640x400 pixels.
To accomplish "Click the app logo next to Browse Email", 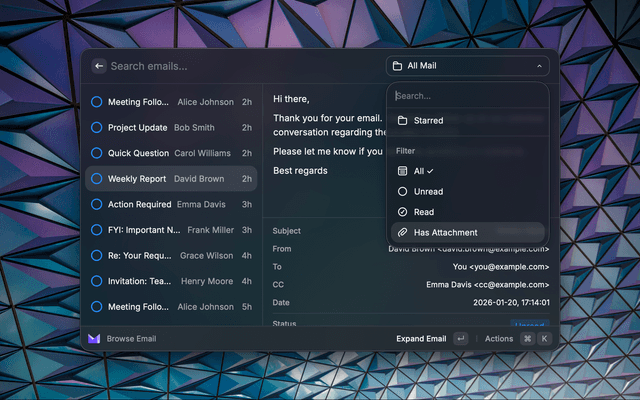I will tap(94, 339).
